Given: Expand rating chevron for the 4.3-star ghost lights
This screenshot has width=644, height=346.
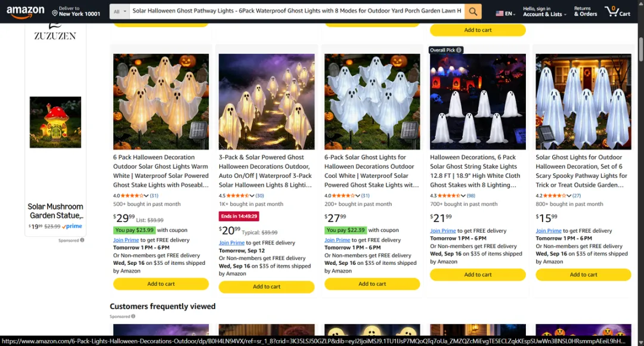Looking at the screenshot, I should tap(463, 196).
